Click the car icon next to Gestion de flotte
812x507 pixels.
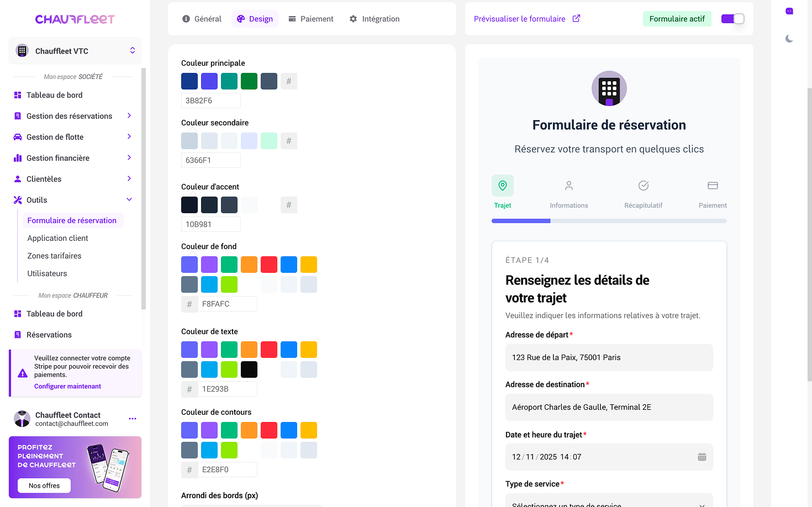coord(17,136)
